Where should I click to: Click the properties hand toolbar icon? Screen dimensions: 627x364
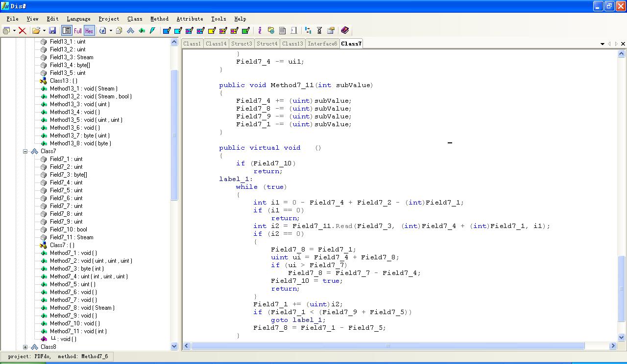click(x=331, y=31)
